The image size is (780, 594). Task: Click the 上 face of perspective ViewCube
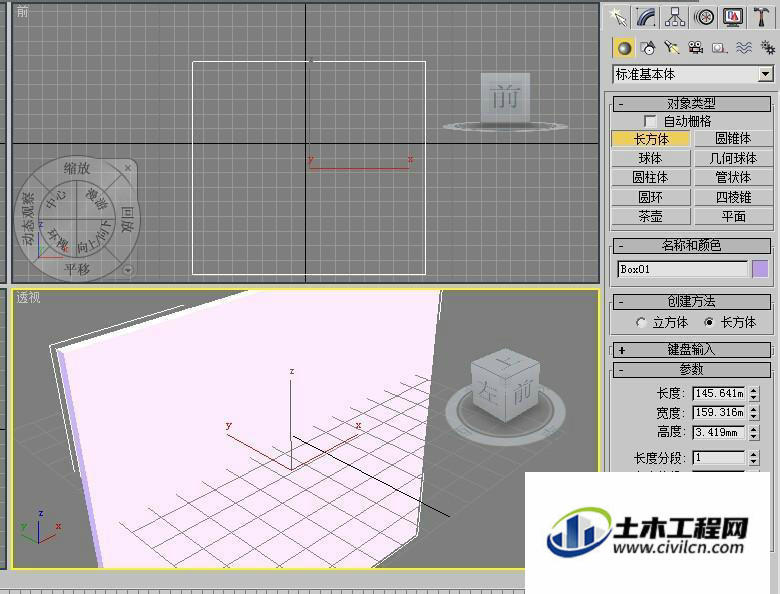[505, 362]
